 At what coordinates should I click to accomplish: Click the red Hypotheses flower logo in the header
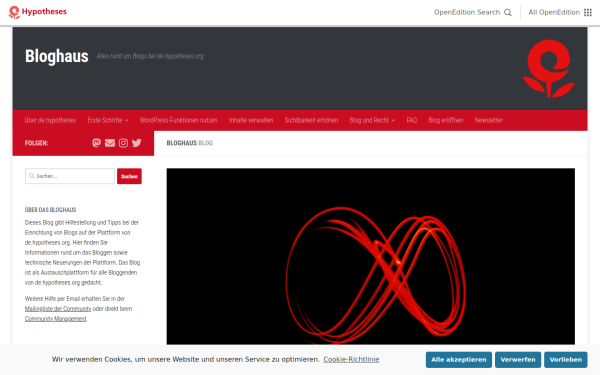pyautogui.click(x=549, y=68)
